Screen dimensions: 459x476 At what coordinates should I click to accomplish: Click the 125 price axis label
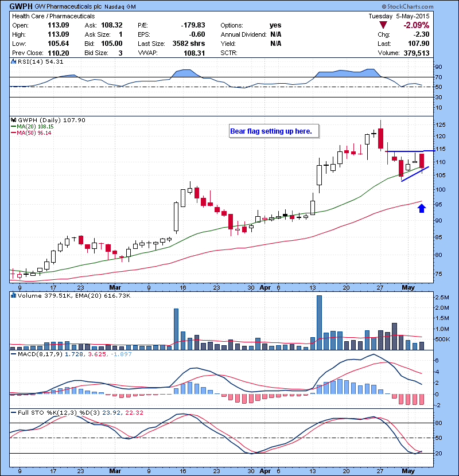(x=440, y=125)
